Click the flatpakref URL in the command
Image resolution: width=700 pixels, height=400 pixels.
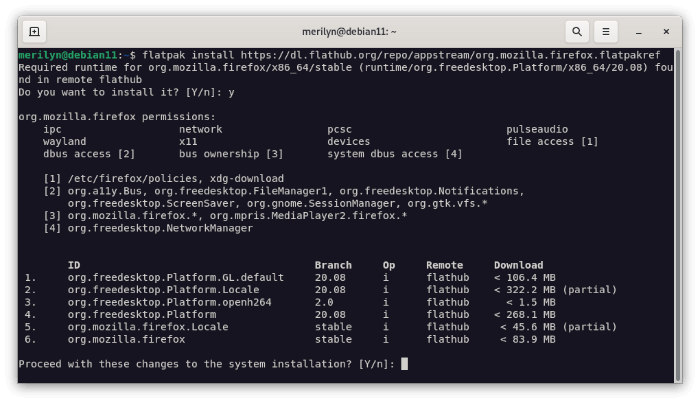pos(450,55)
